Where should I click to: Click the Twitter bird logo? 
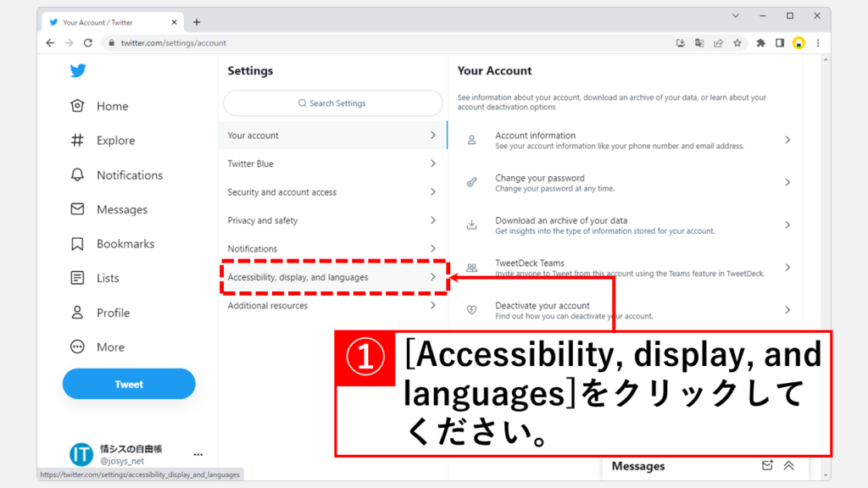(x=78, y=71)
